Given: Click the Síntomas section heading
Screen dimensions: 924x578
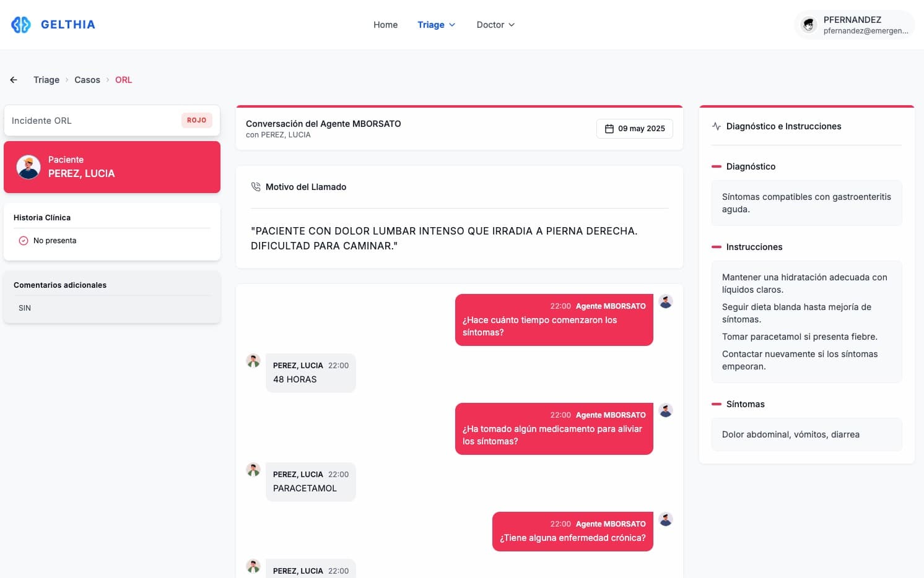Looking at the screenshot, I should [746, 404].
